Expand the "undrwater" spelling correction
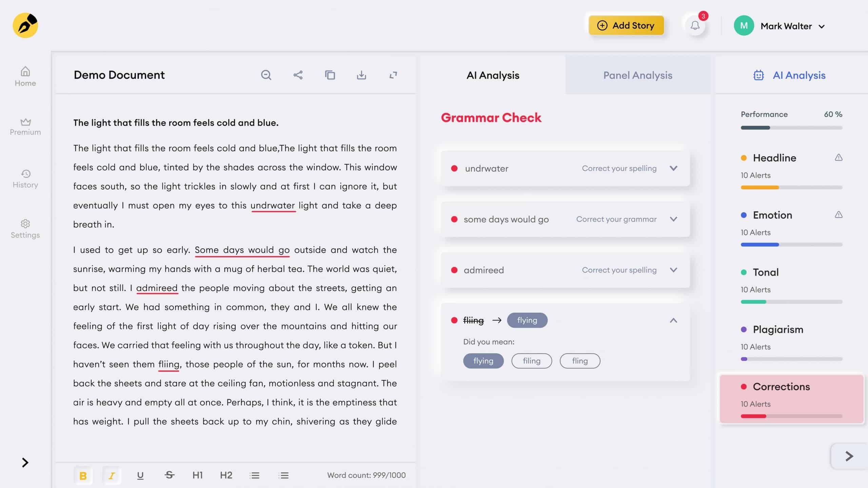The image size is (868, 488). (x=673, y=168)
